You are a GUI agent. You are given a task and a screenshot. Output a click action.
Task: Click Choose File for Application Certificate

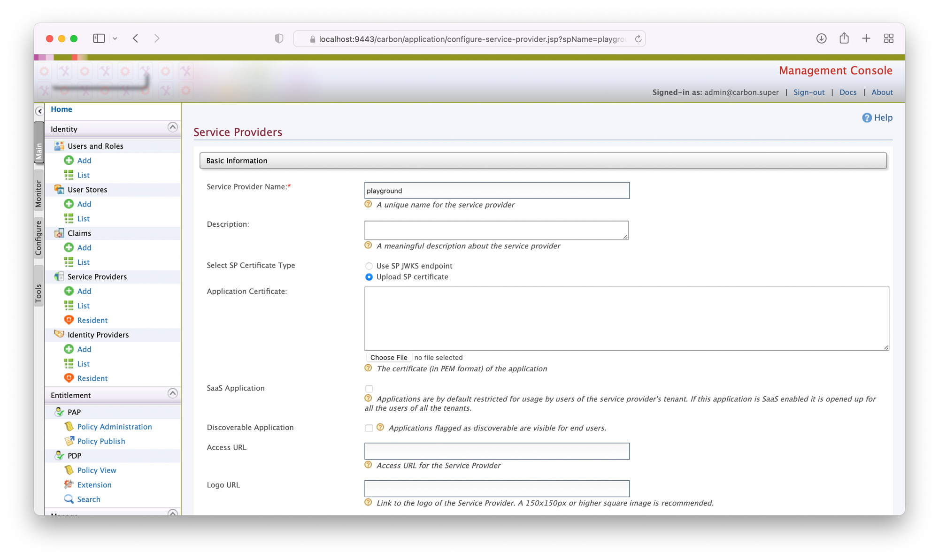[389, 357]
